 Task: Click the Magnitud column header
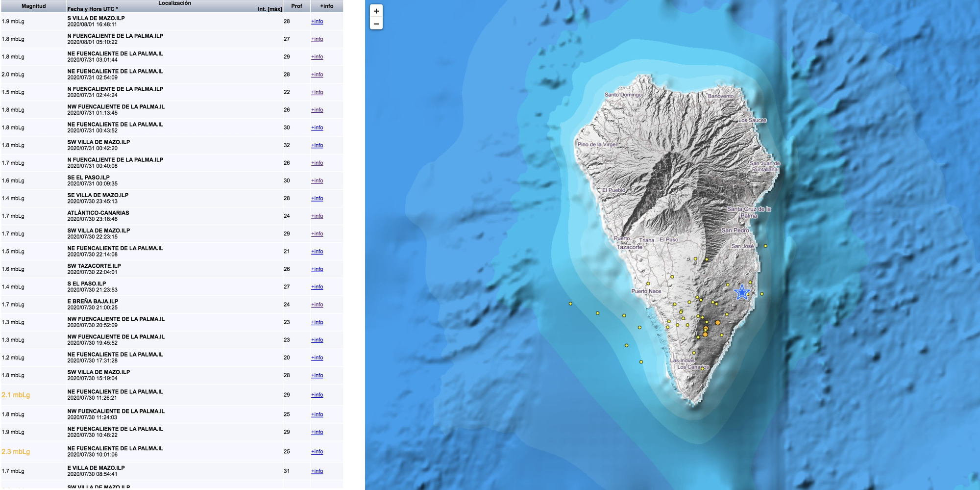tap(33, 6)
